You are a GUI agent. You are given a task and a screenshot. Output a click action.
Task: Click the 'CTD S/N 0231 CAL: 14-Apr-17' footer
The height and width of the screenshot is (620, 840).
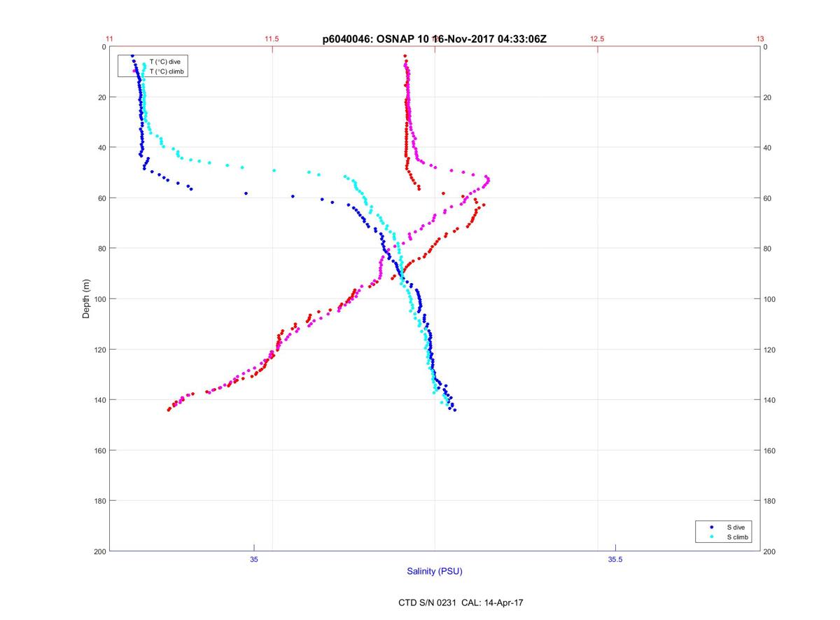461,602
